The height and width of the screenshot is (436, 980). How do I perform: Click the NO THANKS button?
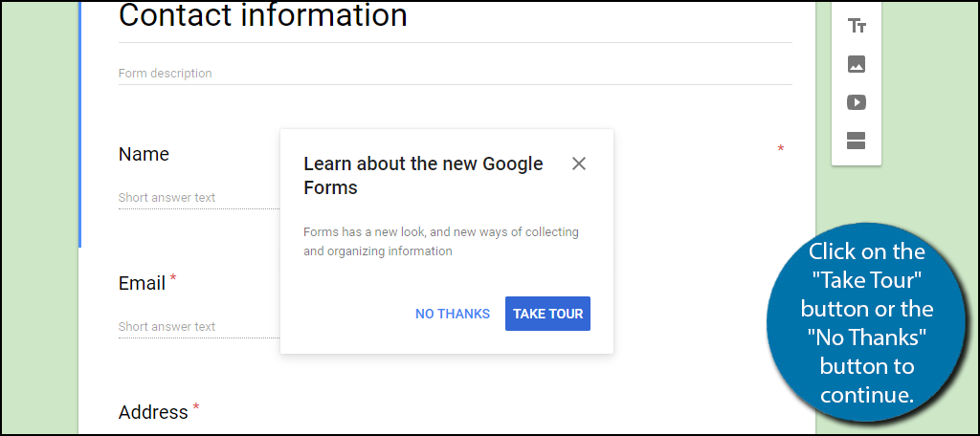[x=453, y=314]
